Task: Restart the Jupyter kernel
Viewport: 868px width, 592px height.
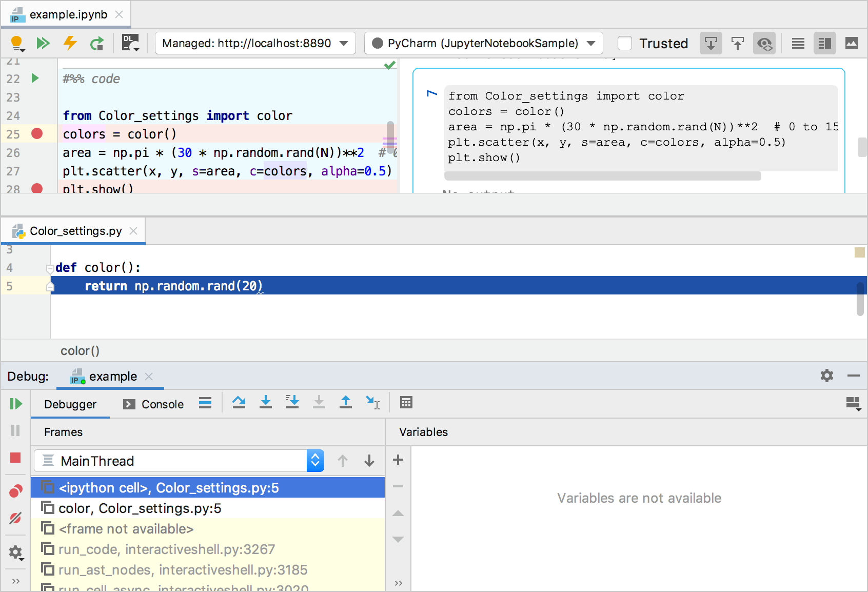Action: (97, 43)
